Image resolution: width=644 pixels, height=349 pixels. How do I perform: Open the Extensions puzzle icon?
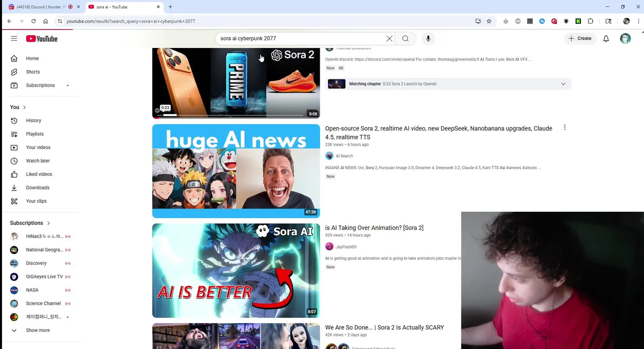(x=590, y=21)
